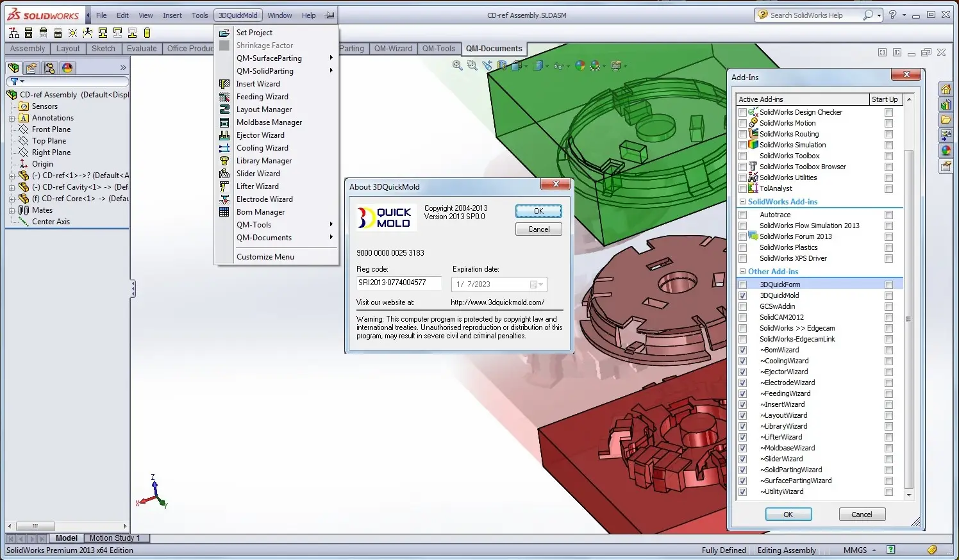This screenshot has height=560, width=959.
Task: Click the Bom Manager grid icon
Action: [x=224, y=212]
